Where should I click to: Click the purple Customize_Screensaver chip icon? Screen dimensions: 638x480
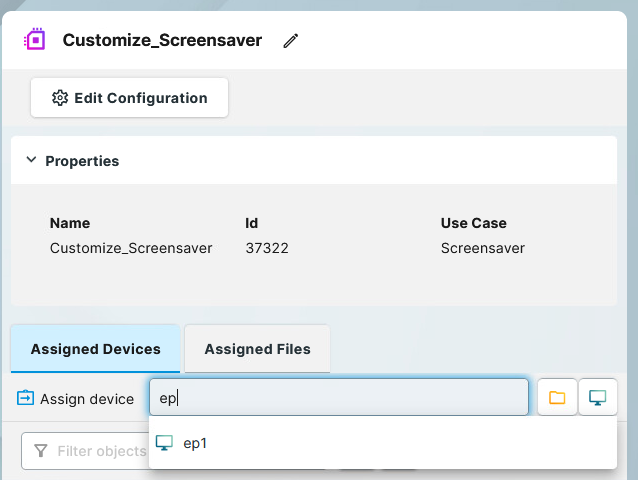[x=36, y=40]
